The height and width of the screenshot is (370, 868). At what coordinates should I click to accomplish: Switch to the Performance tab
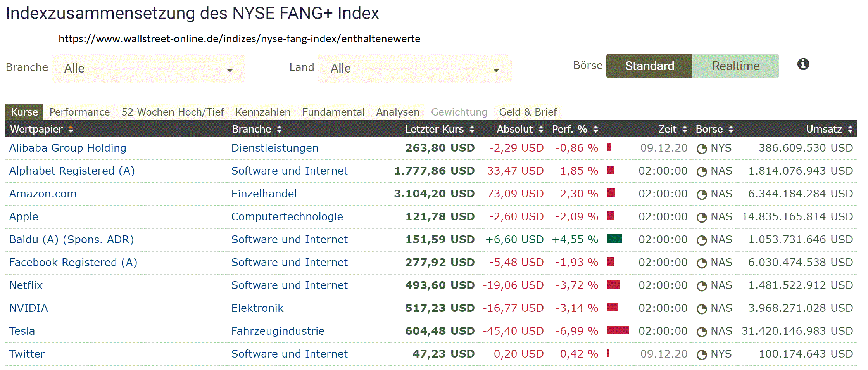(79, 112)
